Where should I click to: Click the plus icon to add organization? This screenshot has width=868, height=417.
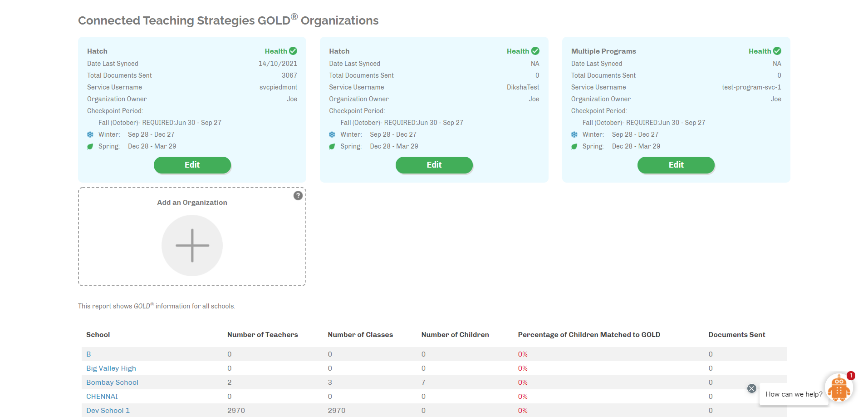click(x=192, y=245)
